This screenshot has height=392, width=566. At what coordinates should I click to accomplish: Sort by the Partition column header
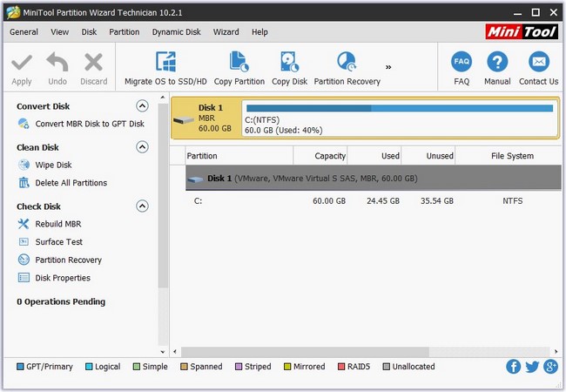(239, 156)
